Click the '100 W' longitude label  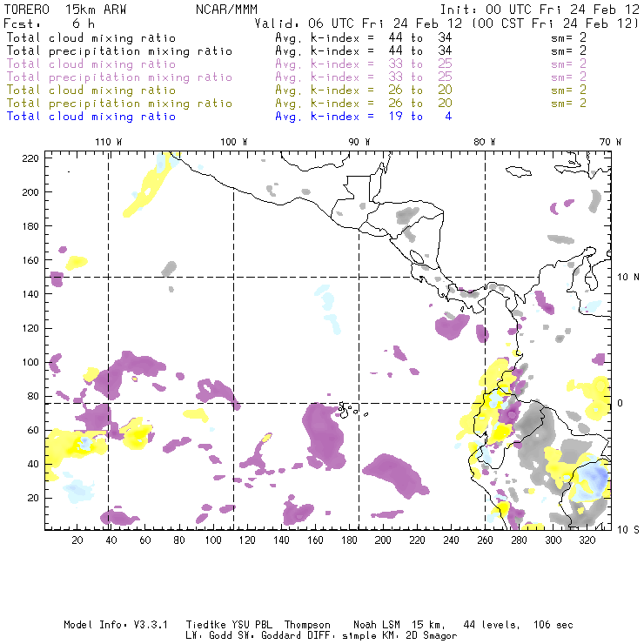(234, 142)
